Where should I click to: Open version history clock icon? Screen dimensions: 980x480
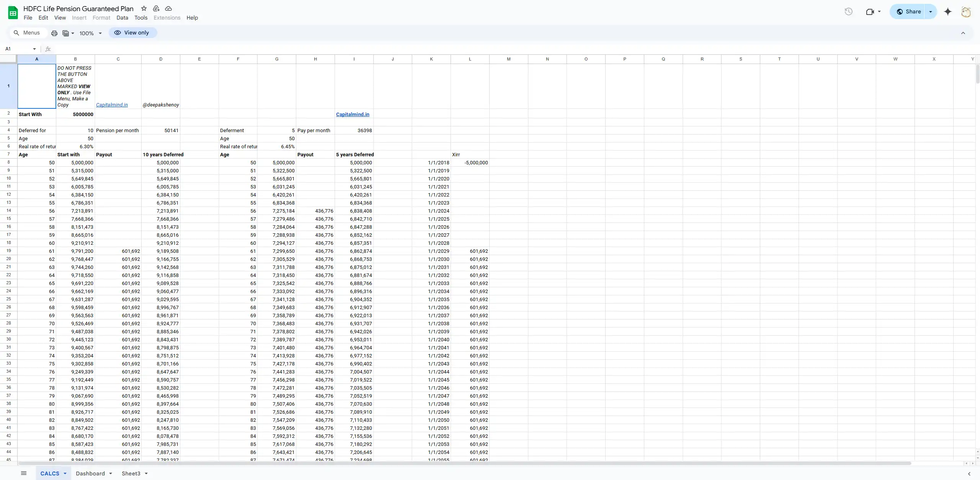click(x=848, y=11)
